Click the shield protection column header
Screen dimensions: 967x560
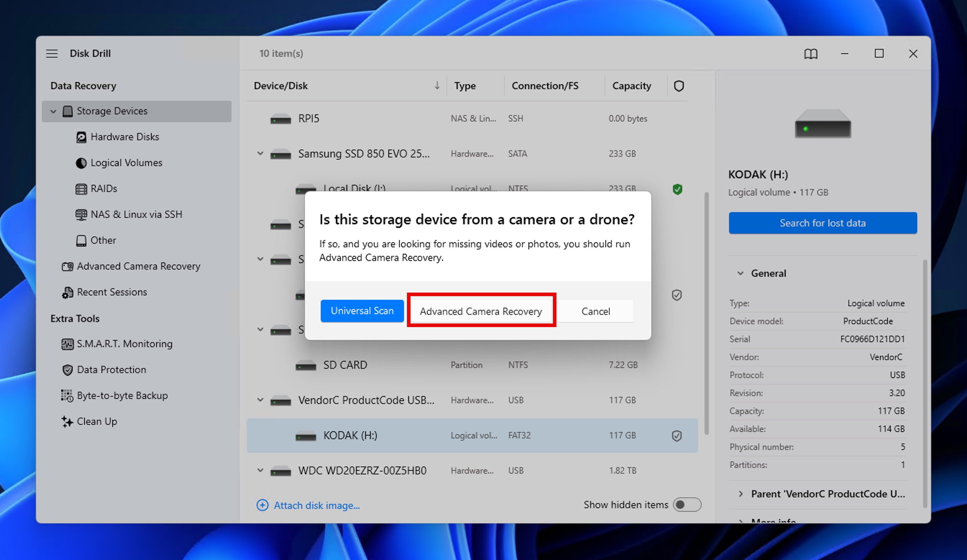pyautogui.click(x=678, y=86)
